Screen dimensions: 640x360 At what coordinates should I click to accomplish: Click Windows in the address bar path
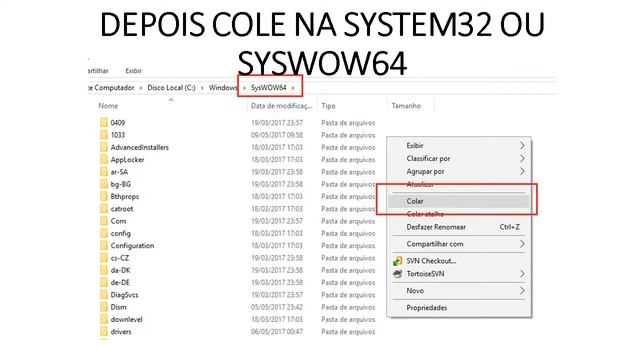click(x=223, y=88)
